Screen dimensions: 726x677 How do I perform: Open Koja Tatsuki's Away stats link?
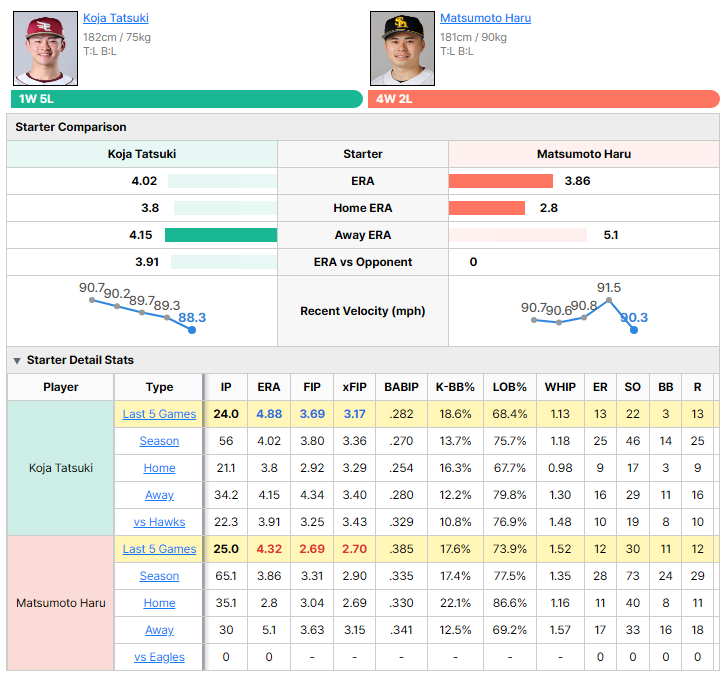click(159, 495)
